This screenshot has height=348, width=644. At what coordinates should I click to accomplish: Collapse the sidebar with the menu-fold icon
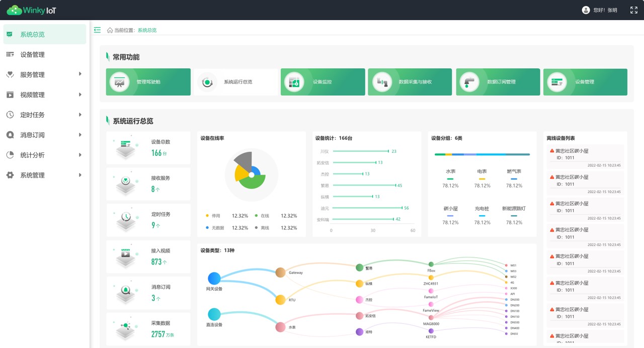point(97,30)
